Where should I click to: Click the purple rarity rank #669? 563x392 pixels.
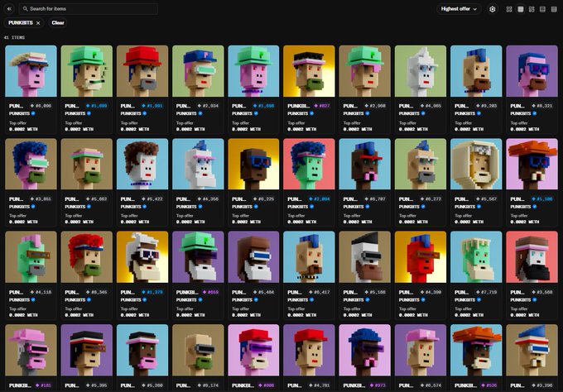point(213,292)
